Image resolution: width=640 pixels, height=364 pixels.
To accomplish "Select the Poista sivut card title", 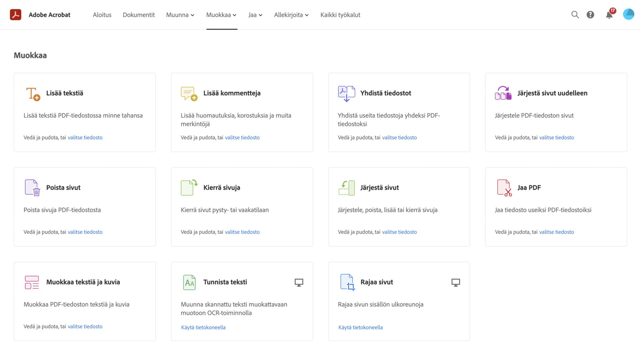I will (x=63, y=187).
